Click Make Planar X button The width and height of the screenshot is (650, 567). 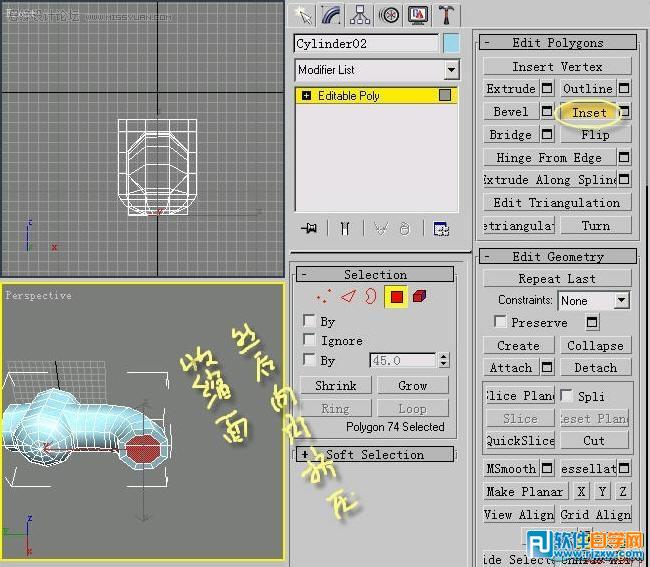point(581,492)
